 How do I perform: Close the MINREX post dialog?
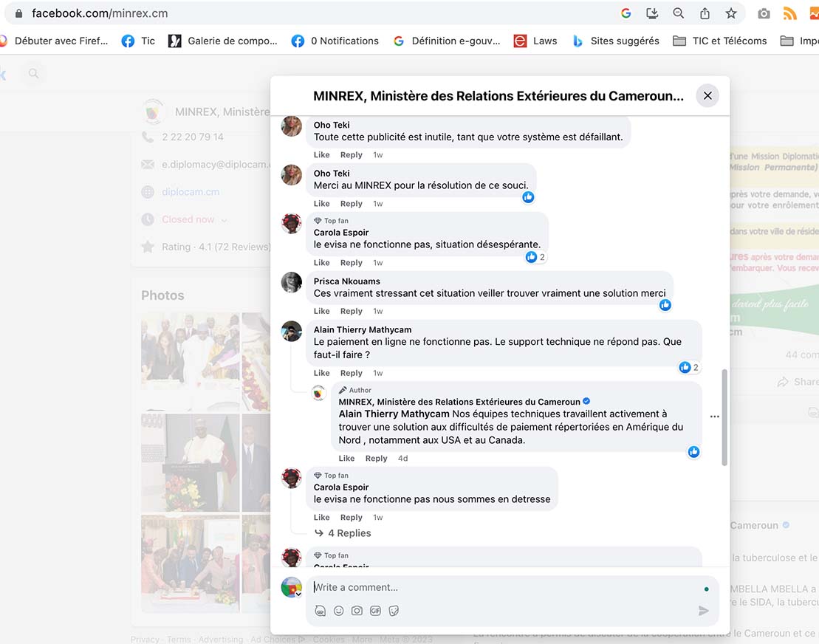pos(707,96)
